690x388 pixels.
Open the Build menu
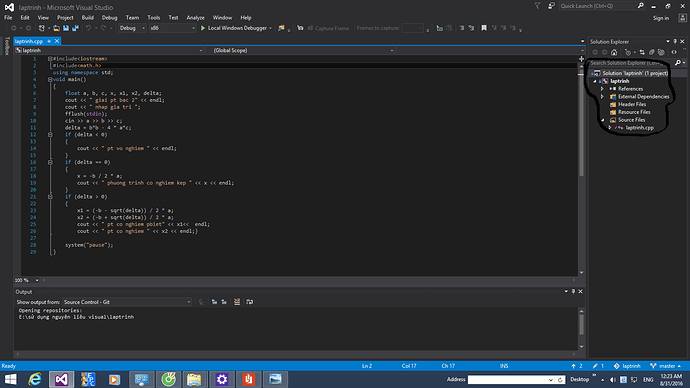click(x=88, y=18)
